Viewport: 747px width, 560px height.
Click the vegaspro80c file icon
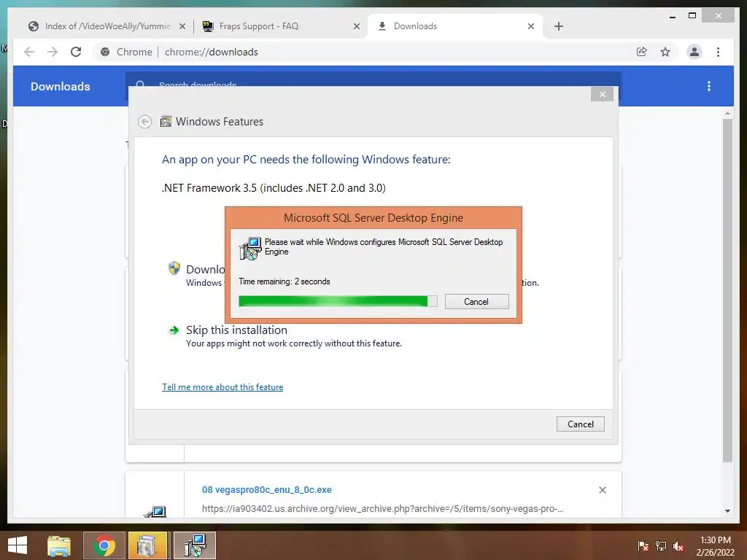pos(155,512)
